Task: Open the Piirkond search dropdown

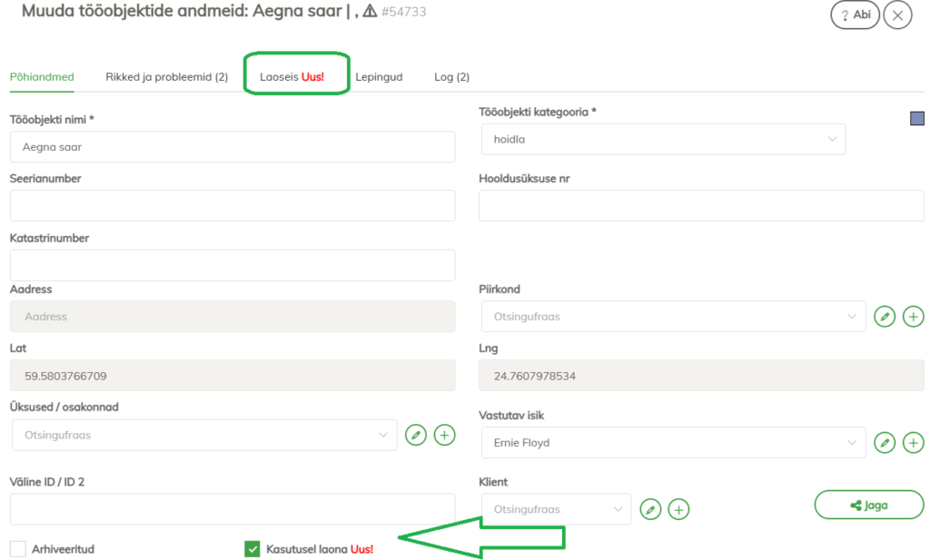Action: click(673, 317)
